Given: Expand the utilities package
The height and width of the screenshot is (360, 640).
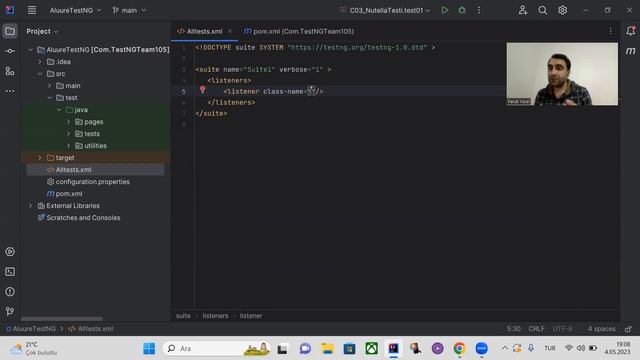Looking at the screenshot, I should (69, 146).
